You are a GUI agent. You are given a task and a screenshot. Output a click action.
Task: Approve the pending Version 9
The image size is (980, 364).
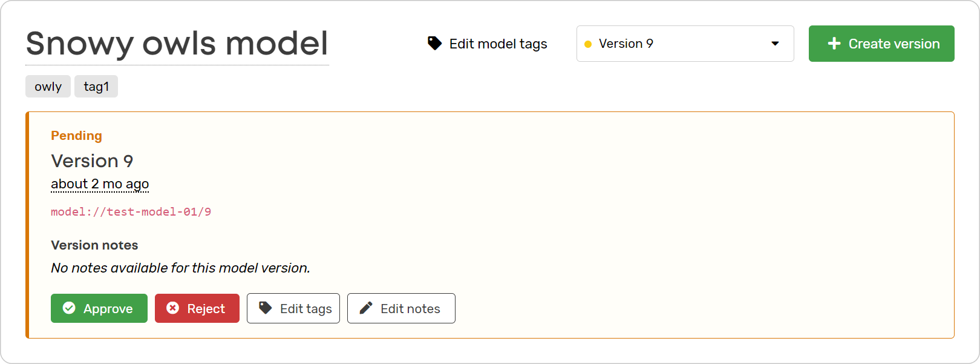pyautogui.click(x=99, y=308)
